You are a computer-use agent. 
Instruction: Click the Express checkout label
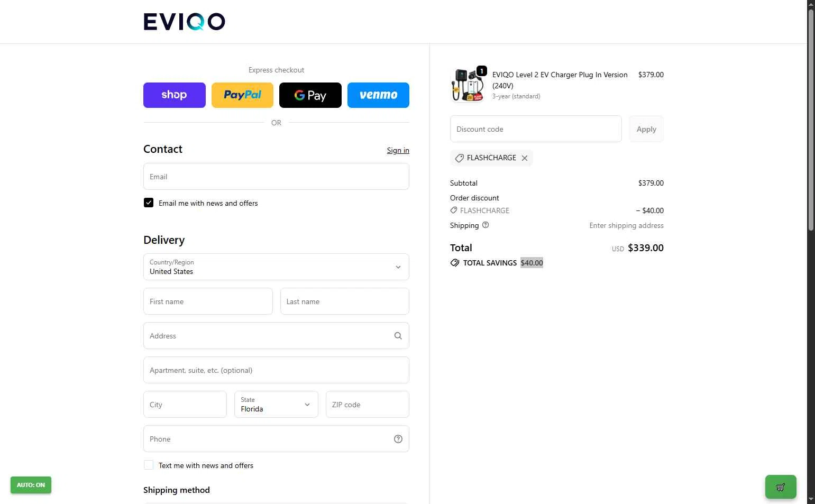coord(276,70)
